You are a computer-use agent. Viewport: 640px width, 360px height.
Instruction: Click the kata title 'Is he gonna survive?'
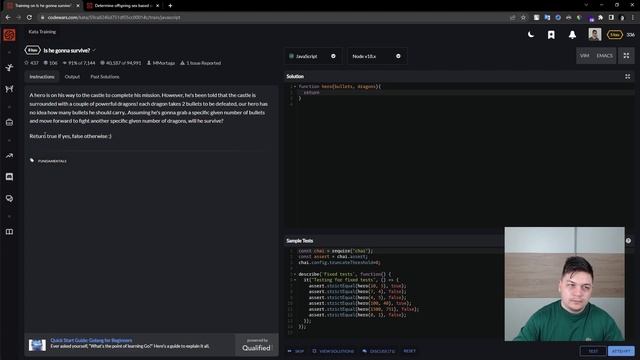click(x=67, y=51)
